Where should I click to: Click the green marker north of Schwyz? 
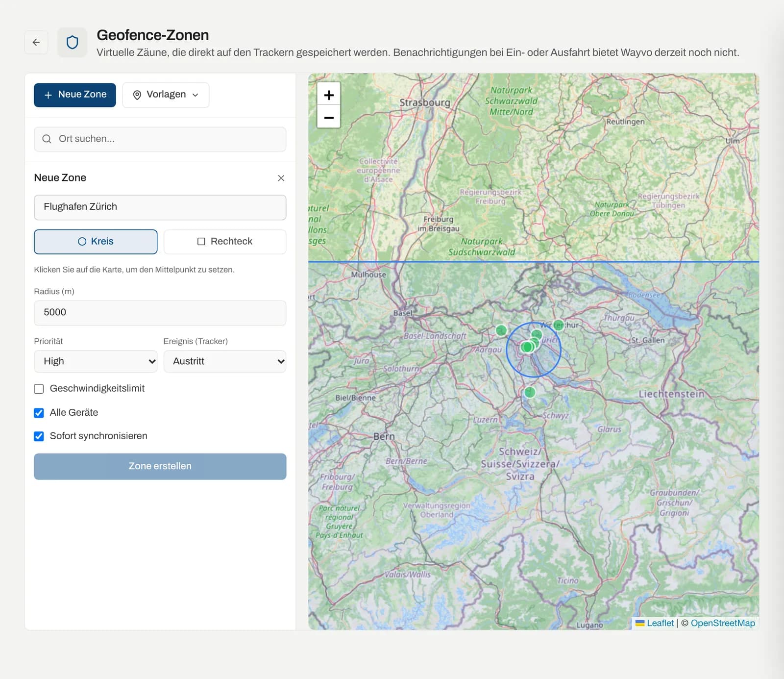click(530, 392)
